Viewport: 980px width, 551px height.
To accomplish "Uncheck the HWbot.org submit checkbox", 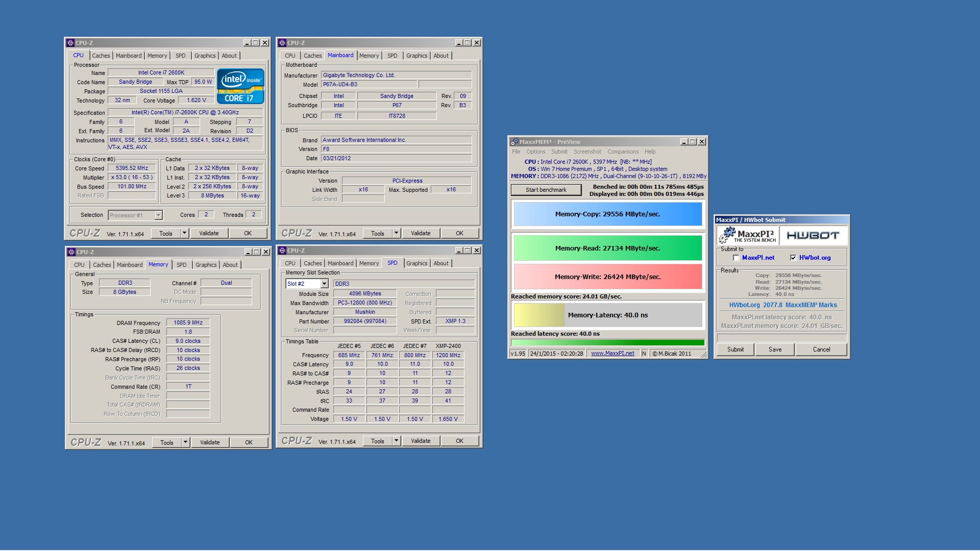I will click(793, 258).
